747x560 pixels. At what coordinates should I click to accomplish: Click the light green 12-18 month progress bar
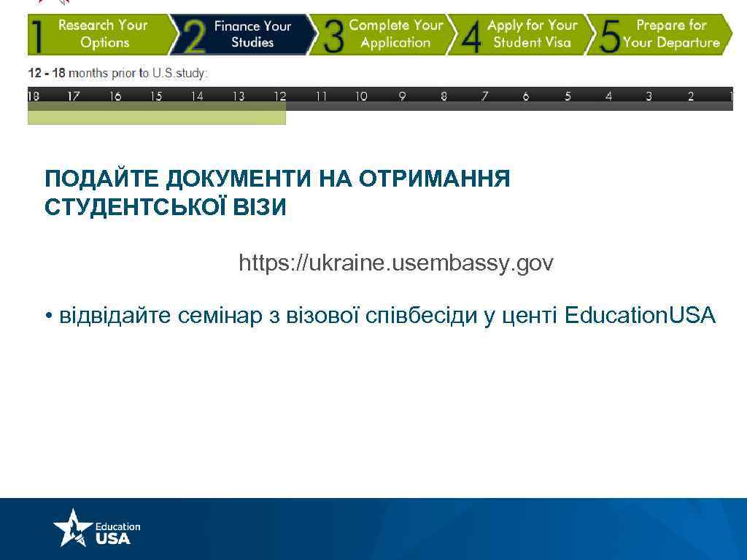coord(157,113)
